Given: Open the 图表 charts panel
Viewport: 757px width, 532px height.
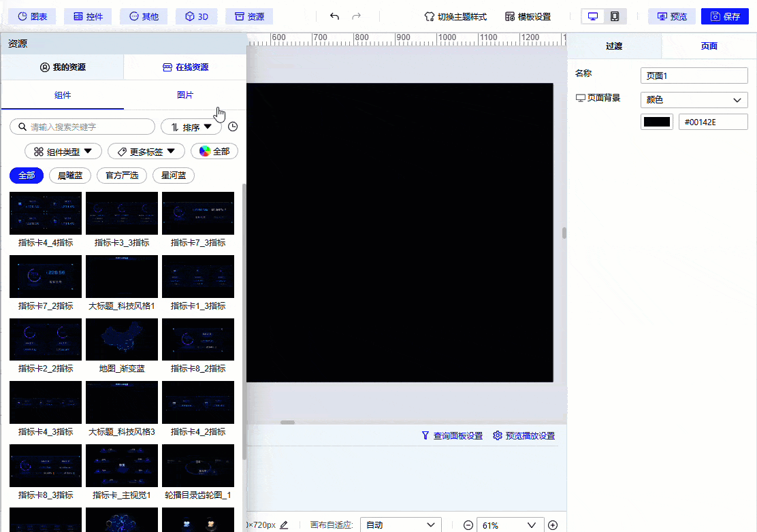Looking at the screenshot, I should [32, 16].
